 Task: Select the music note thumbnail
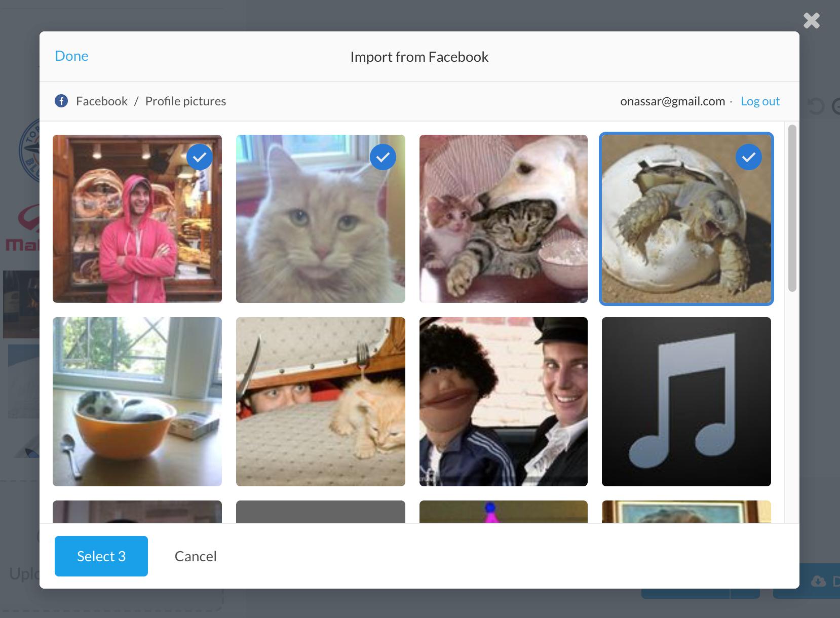coord(686,401)
